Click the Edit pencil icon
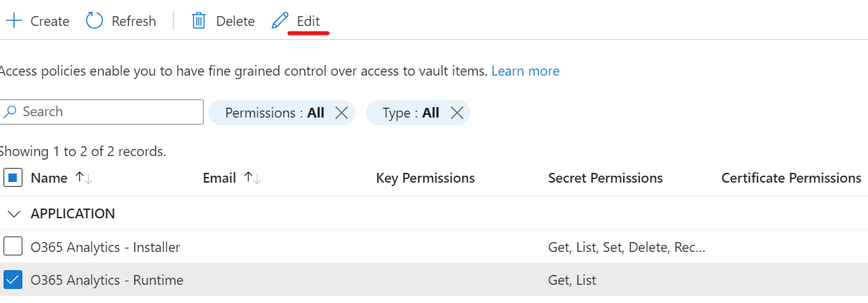Screen dimensions: 868x303 280,21
